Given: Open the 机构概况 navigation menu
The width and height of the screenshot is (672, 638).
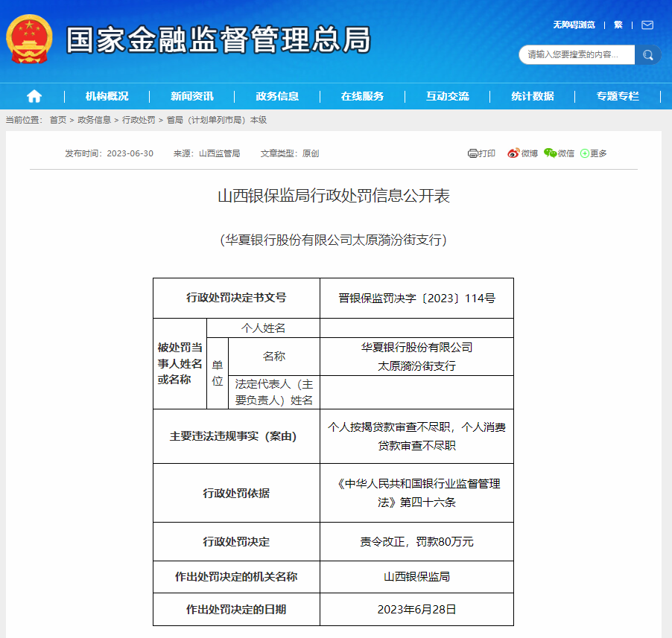Looking at the screenshot, I should click(107, 96).
